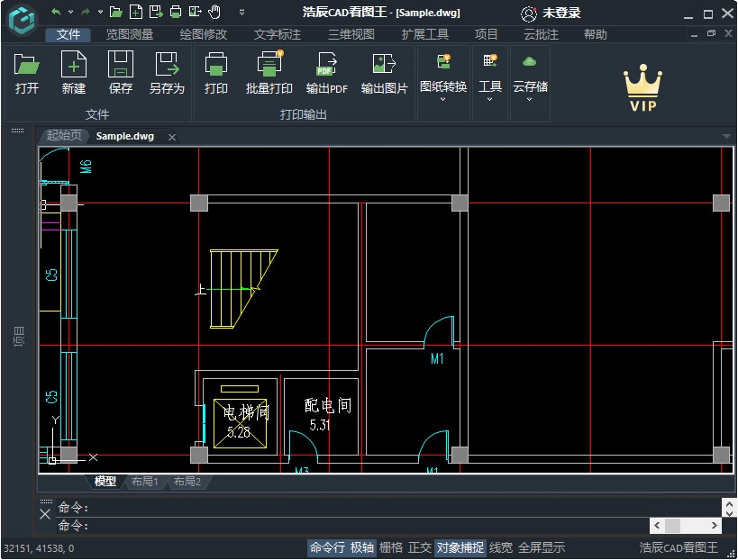The height and width of the screenshot is (560, 738).
Task: Switch to the 览图测量 ribbon tab
Action: click(x=130, y=35)
